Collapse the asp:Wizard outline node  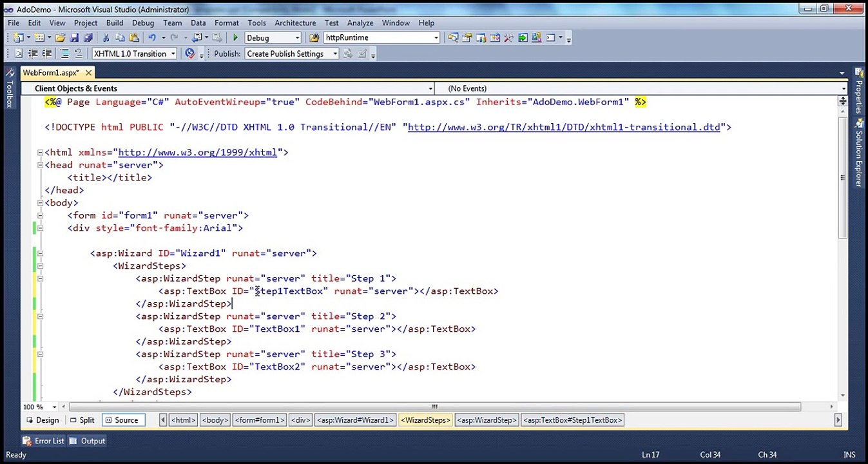click(40, 253)
